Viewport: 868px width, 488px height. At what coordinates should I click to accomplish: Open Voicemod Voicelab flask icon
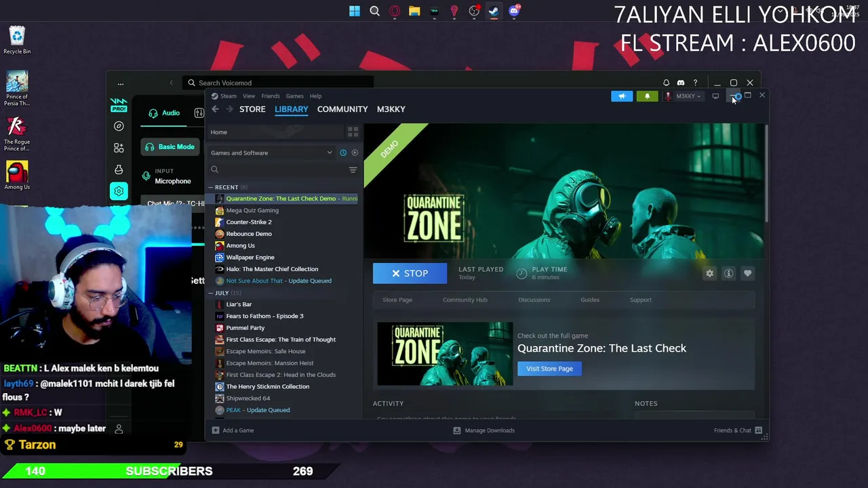tap(119, 169)
